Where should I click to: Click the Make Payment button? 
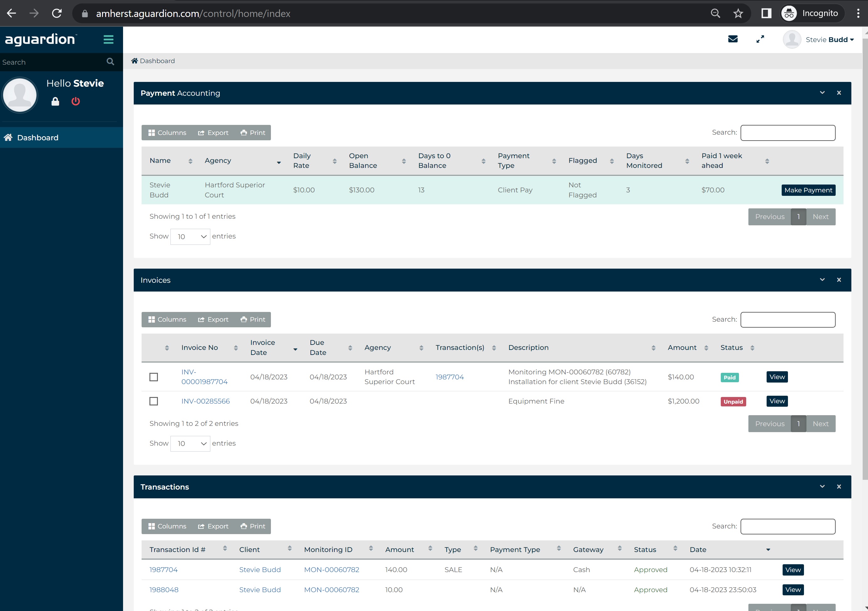point(808,190)
